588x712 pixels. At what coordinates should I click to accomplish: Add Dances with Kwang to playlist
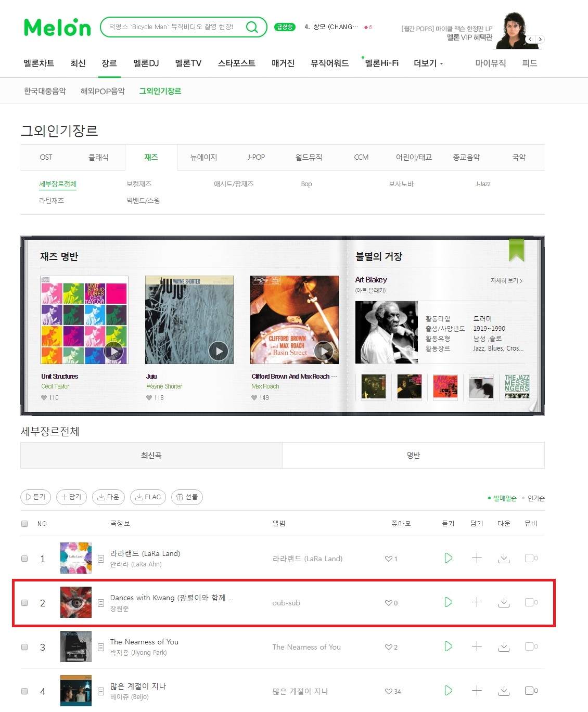tap(477, 602)
